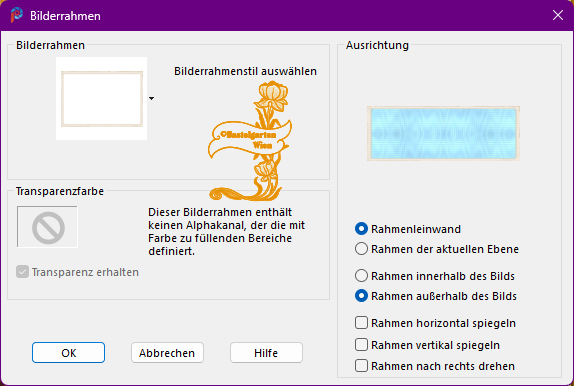Click the Bilderrahmen title bar text
Screen dimensions: 574x386
[x=65, y=16]
